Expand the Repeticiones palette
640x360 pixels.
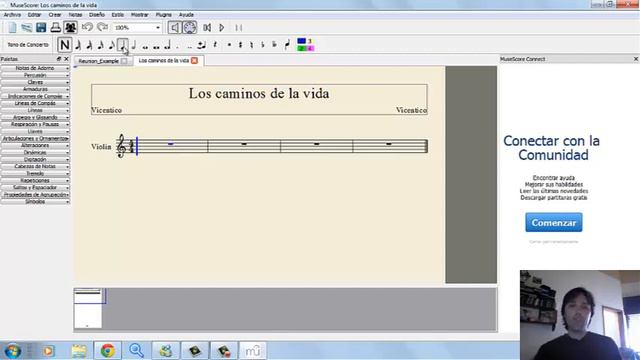[x=35, y=180]
